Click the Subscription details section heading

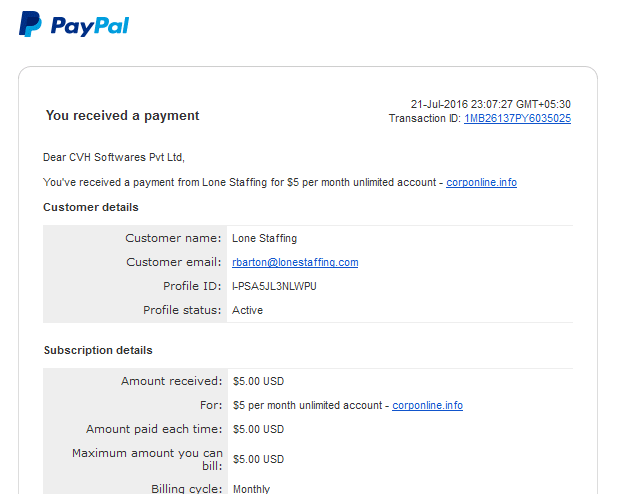coord(98,350)
